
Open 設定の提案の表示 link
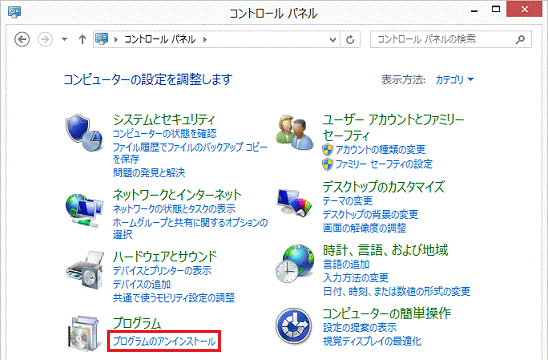point(359,327)
